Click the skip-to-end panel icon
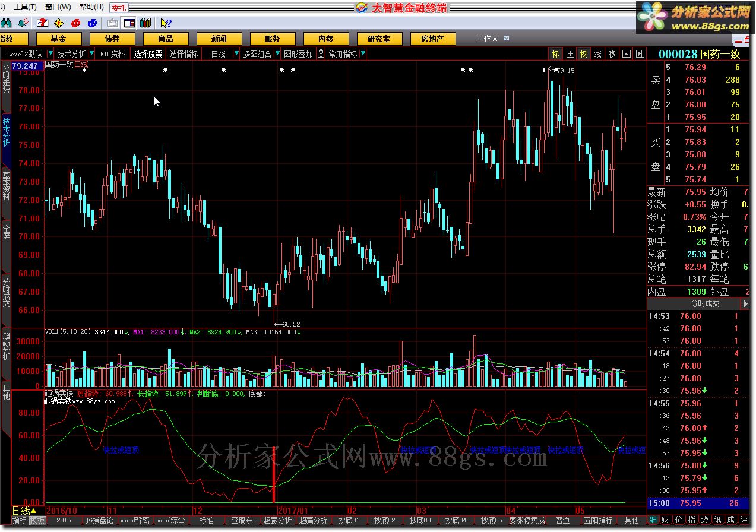 tap(640, 54)
